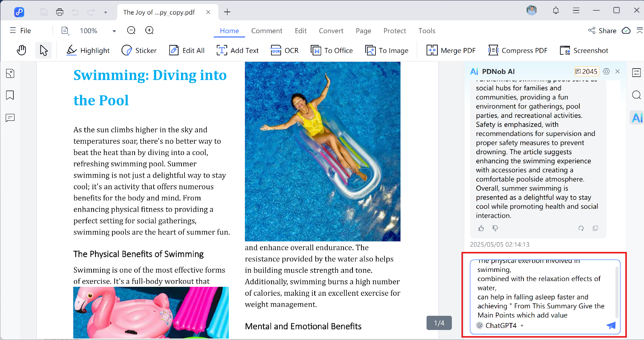Screen dimensions: 644x340
Task: Toggle the pointer select tool
Action: coord(43,50)
